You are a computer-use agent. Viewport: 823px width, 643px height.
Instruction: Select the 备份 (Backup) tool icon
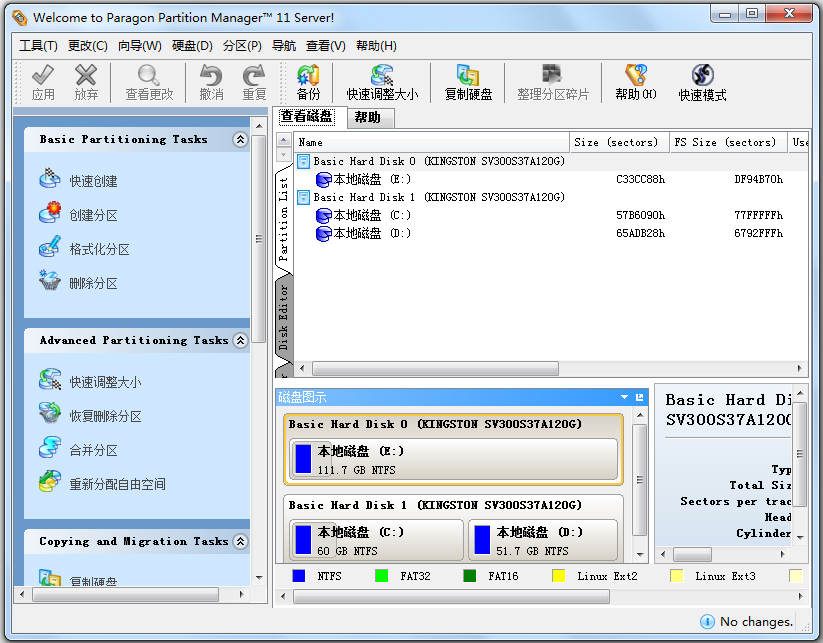click(x=308, y=82)
